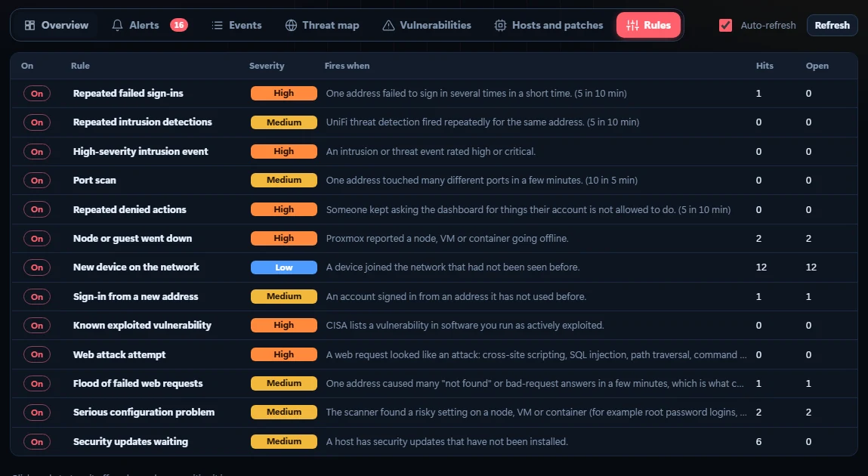The width and height of the screenshot is (868, 476).
Task: Toggle the Port scan rule On switch
Action: pyautogui.click(x=37, y=181)
